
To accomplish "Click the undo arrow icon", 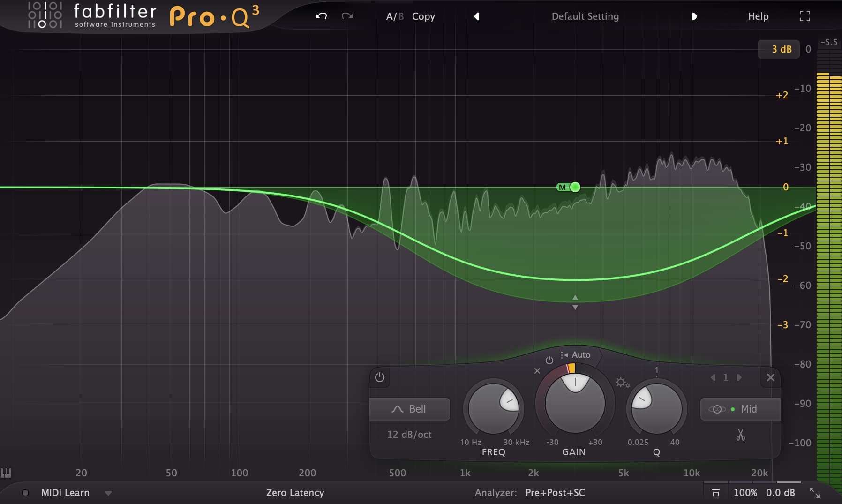I will (x=321, y=16).
